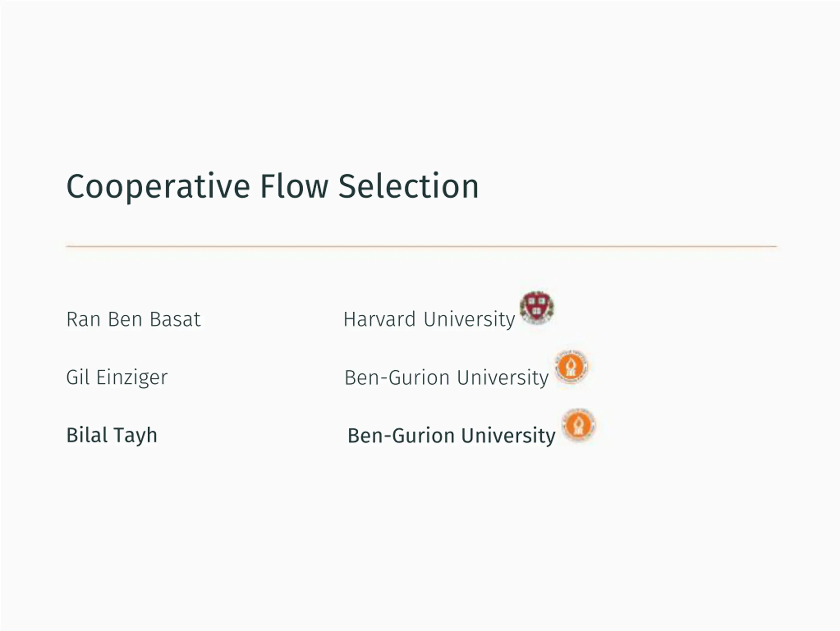Select the non-bold Ben-Gurion University text
This screenshot has width=840, height=631.
point(447,378)
